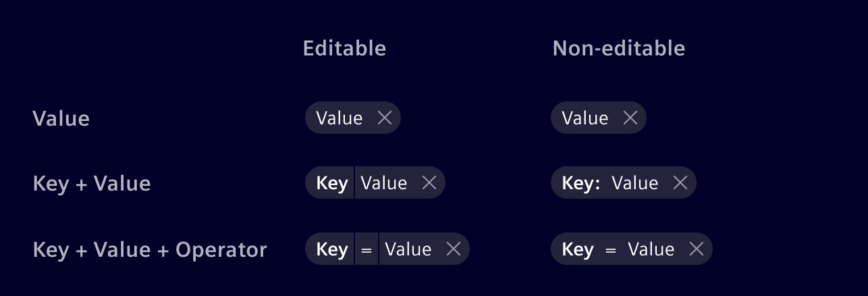Select the Non-editable column heading

click(x=619, y=48)
